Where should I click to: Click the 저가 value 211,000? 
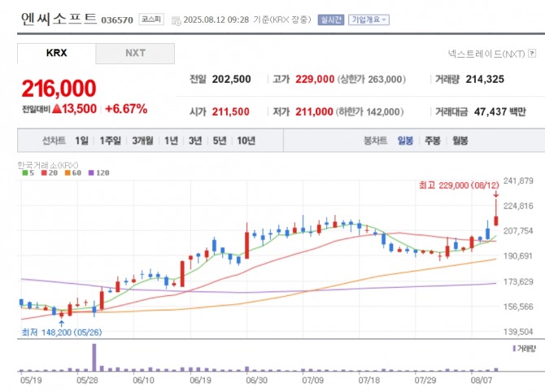tap(314, 112)
